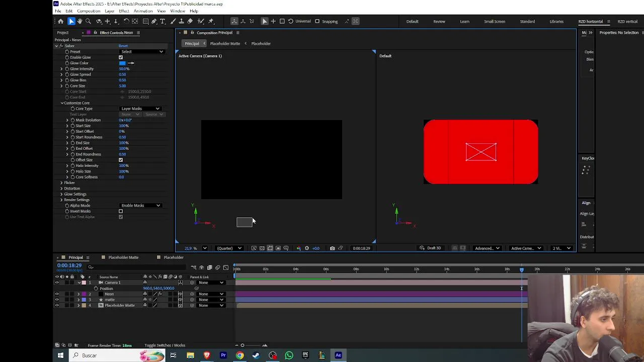Select the Selection arrow tool
This screenshot has height=362, width=644.
[71, 21]
